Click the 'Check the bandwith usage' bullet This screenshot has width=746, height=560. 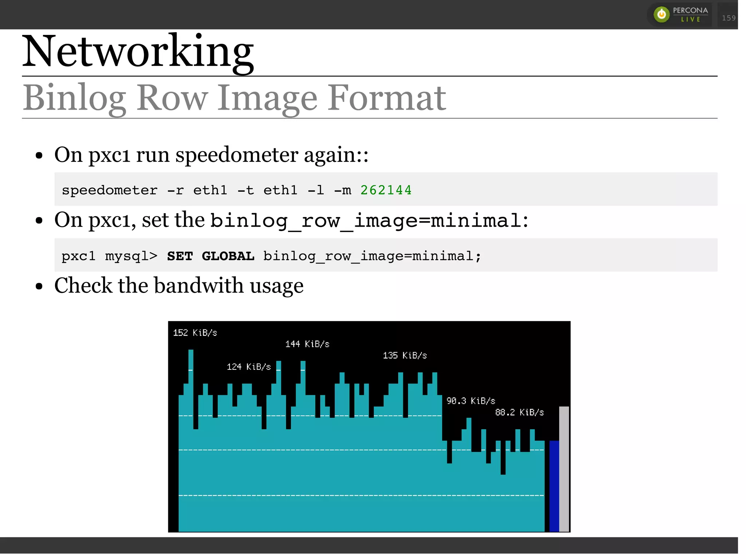click(x=178, y=285)
